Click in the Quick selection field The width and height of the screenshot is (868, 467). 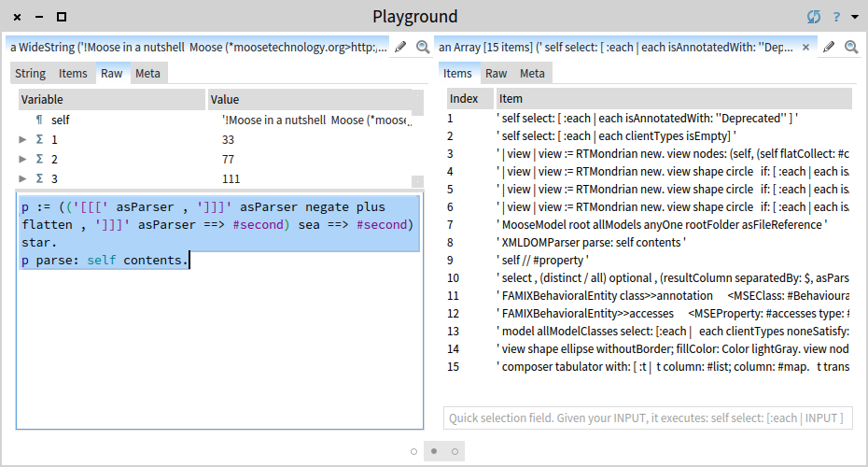(648, 417)
